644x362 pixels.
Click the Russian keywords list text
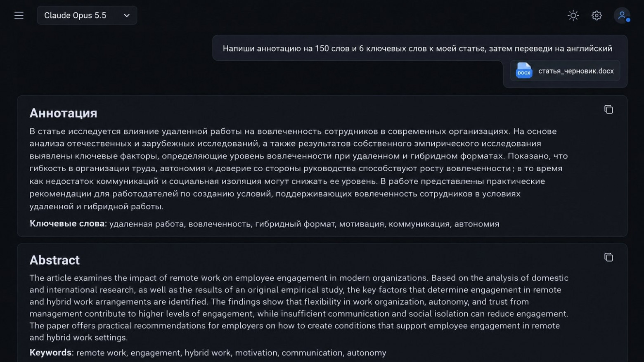point(304,224)
